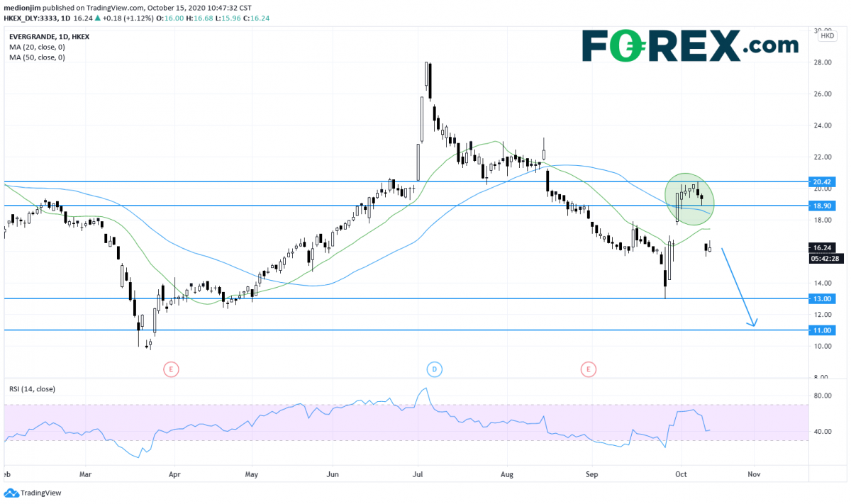Select the blue downward arrow drawing
Viewport: 851px width, 504px height.
[738, 287]
